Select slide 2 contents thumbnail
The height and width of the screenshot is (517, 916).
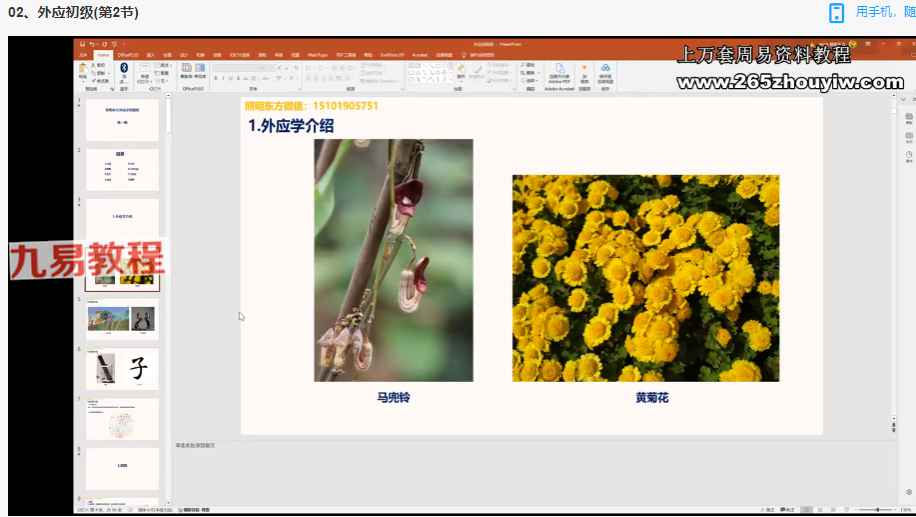[x=122, y=169]
